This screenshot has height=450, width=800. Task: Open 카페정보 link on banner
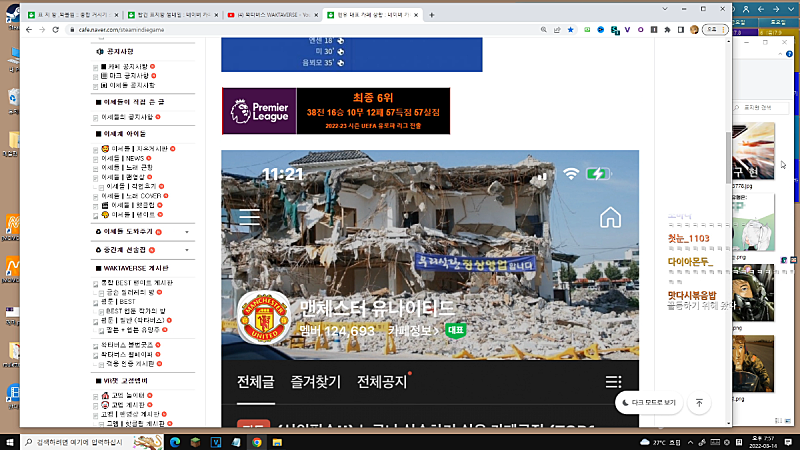click(413, 331)
